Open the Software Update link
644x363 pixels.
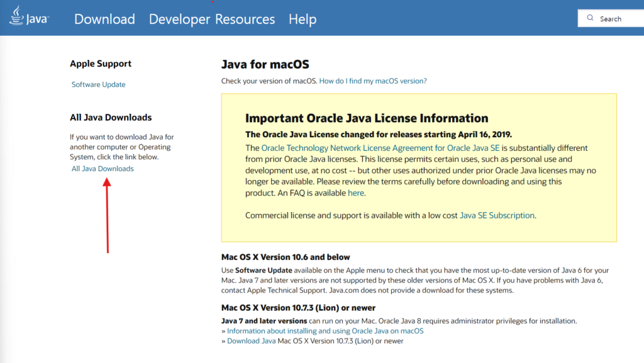(99, 84)
